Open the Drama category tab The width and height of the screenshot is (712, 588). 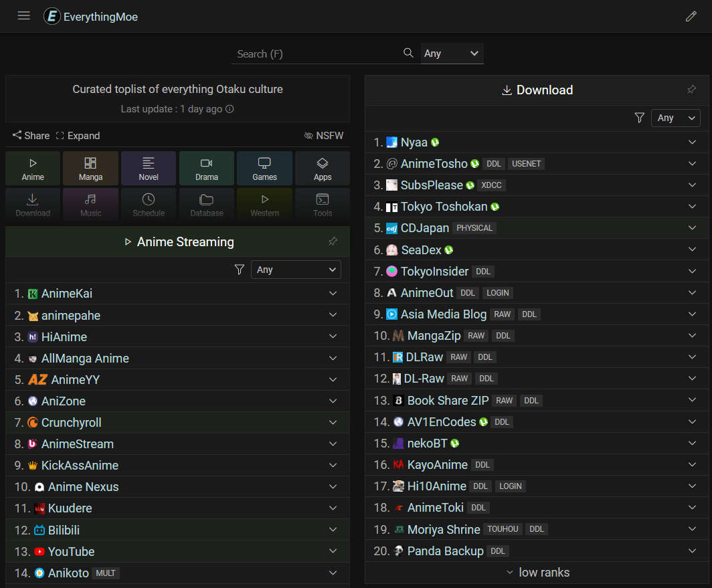tap(207, 169)
